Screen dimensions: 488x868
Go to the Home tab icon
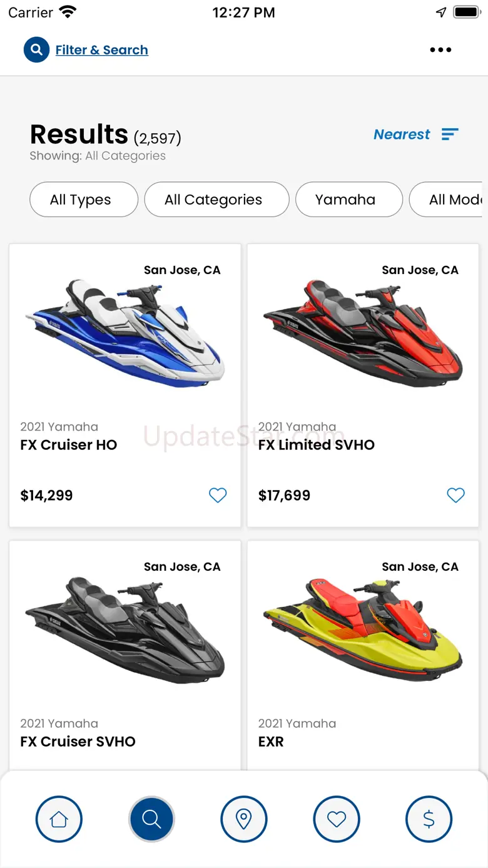(59, 819)
